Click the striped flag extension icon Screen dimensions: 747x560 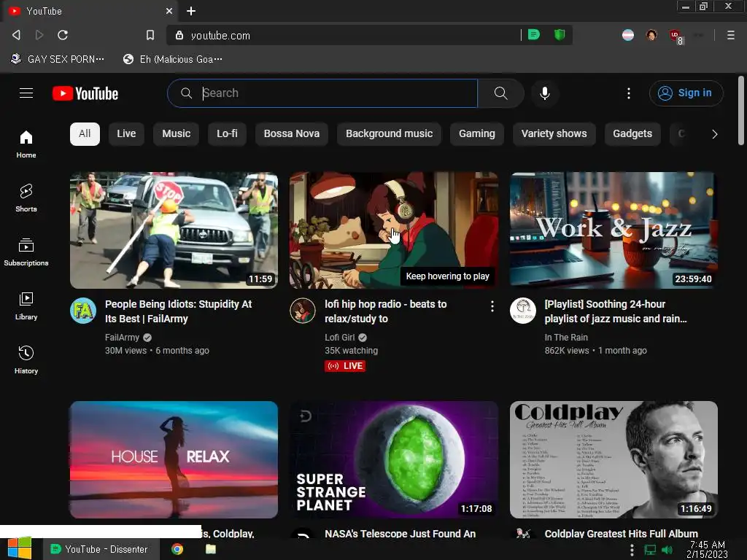point(628,35)
